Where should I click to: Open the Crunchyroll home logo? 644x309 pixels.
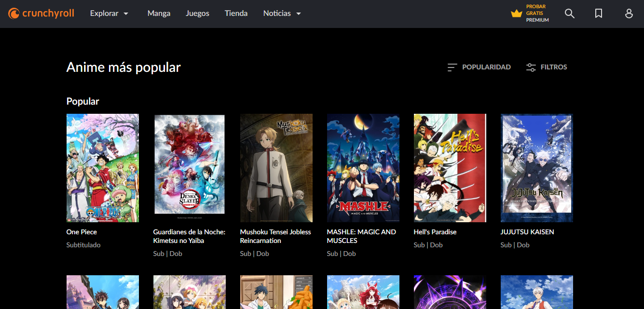coord(41,13)
